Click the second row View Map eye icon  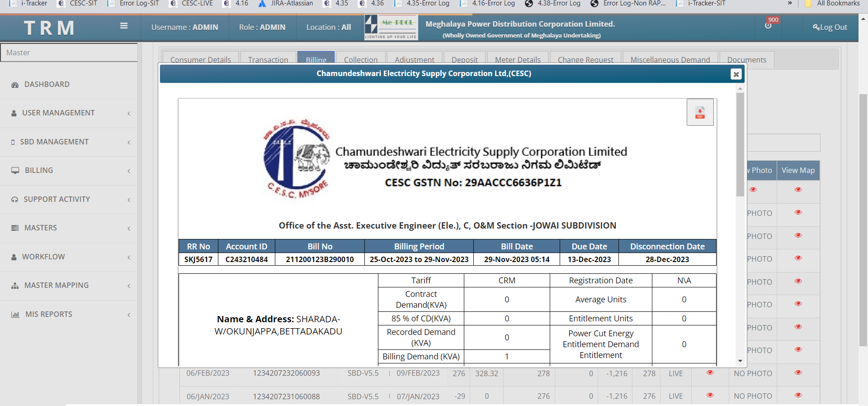click(x=798, y=212)
